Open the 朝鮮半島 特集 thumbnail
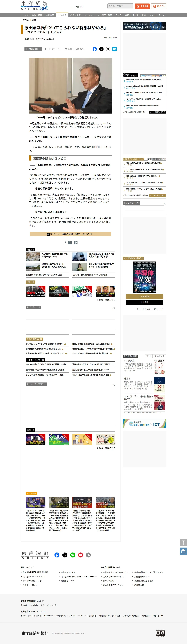The width and height of the screenshot is (187, 644). coord(35,291)
